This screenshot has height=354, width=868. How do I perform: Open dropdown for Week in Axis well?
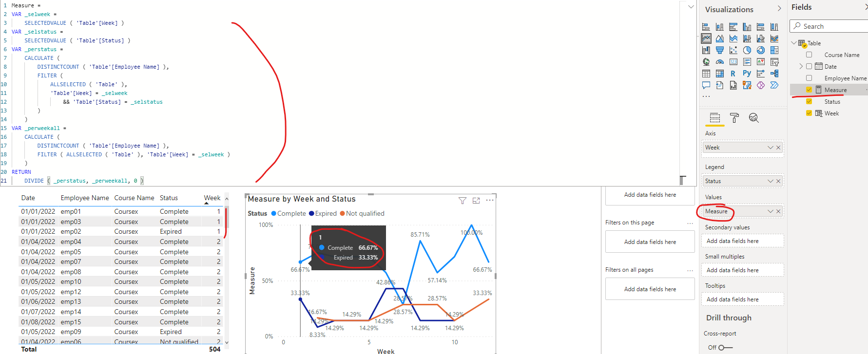[771, 148]
